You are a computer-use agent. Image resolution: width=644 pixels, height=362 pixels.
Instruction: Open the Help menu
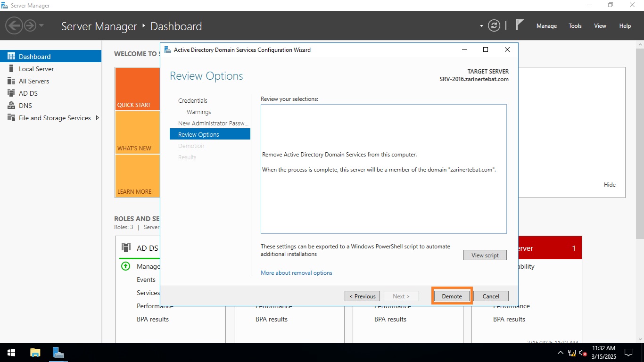coord(625,26)
